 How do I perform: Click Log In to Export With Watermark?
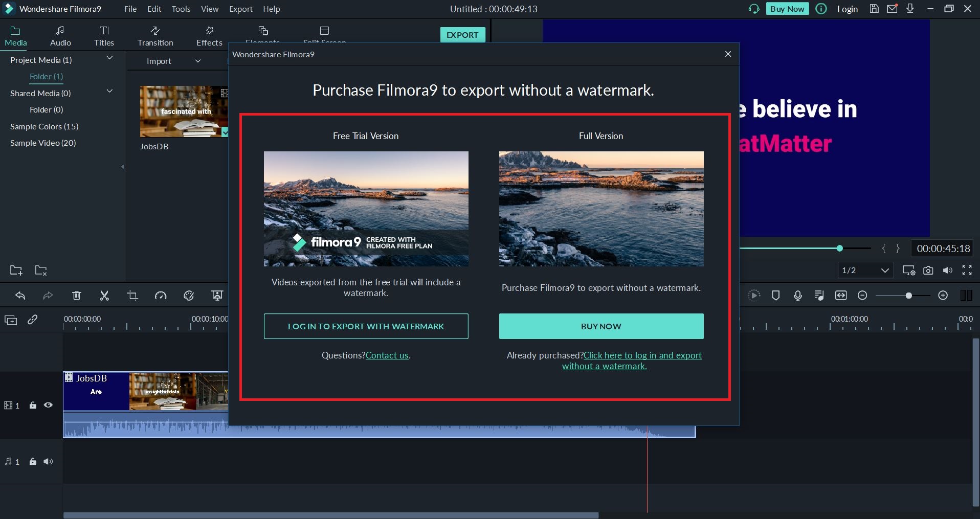(x=366, y=326)
